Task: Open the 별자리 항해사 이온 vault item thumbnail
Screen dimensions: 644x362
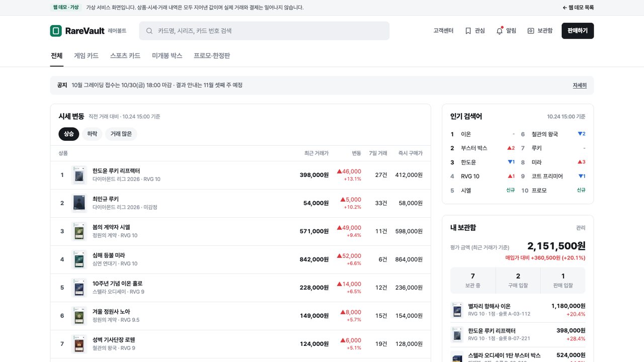Action: point(457,310)
